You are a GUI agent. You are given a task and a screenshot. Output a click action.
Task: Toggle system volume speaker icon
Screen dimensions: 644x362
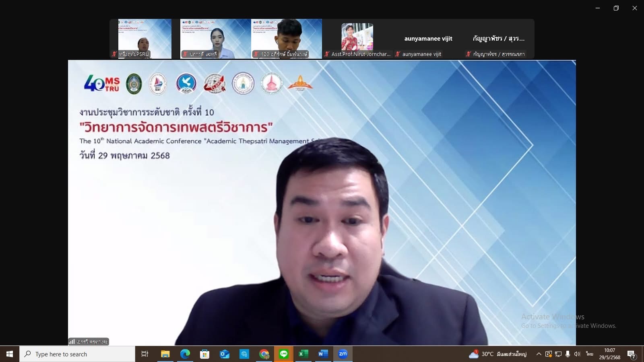click(577, 354)
